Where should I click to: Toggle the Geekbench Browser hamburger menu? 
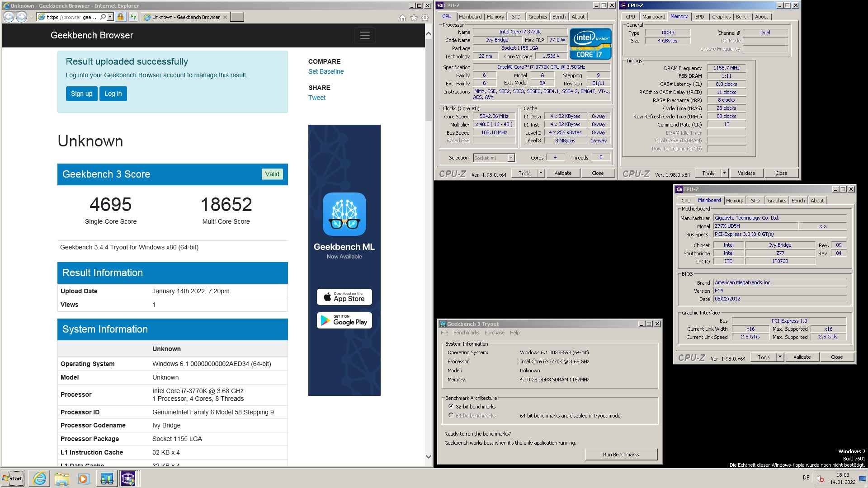[x=365, y=35]
